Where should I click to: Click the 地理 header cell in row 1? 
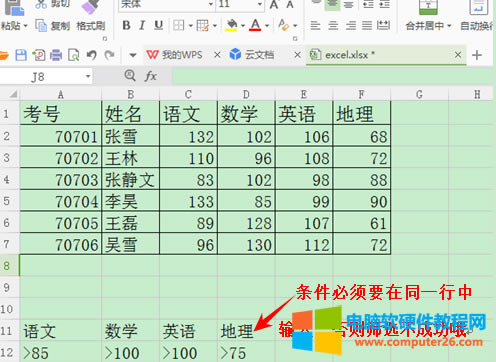[362, 114]
